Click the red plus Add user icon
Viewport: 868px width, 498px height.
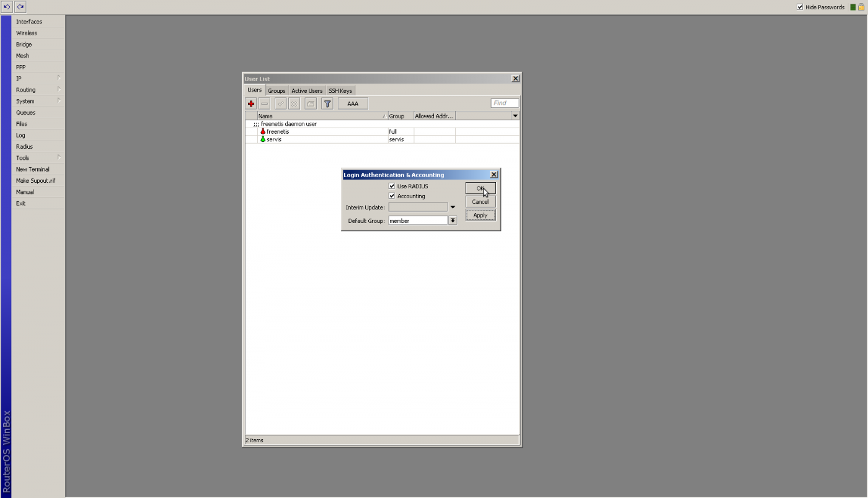[251, 103]
